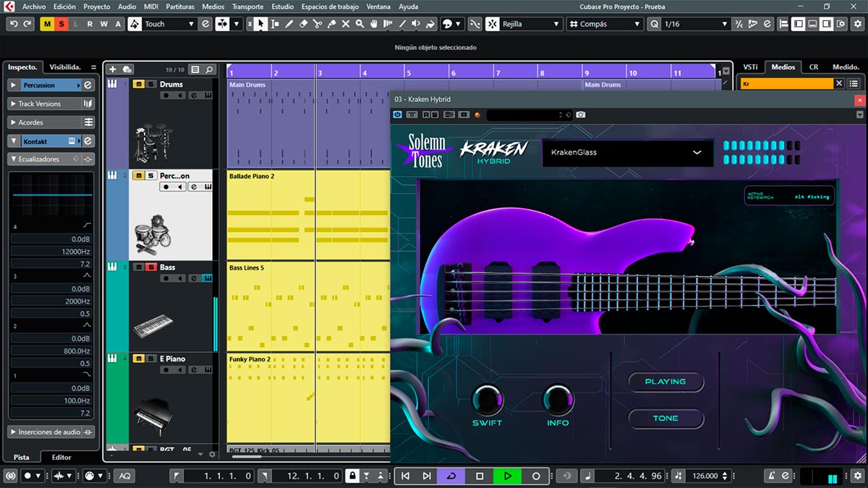Image resolution: width=868 pixels, height=488 pixels.
Task: Click Go to Next Marker transport button
Action: tap(427, 476)
